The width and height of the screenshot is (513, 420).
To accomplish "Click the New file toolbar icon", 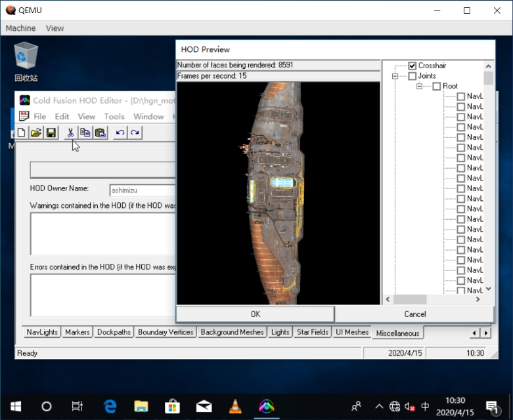I will [22, 133].
